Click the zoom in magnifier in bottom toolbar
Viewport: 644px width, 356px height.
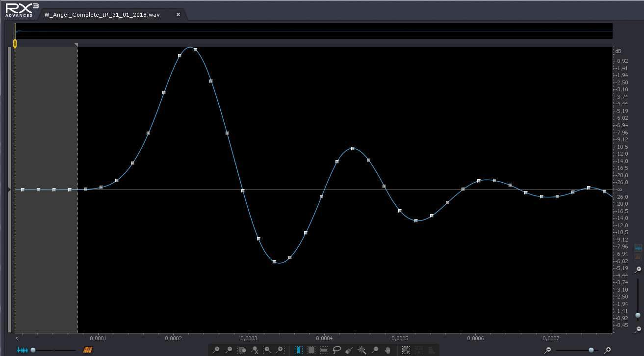tap(216, 350)
